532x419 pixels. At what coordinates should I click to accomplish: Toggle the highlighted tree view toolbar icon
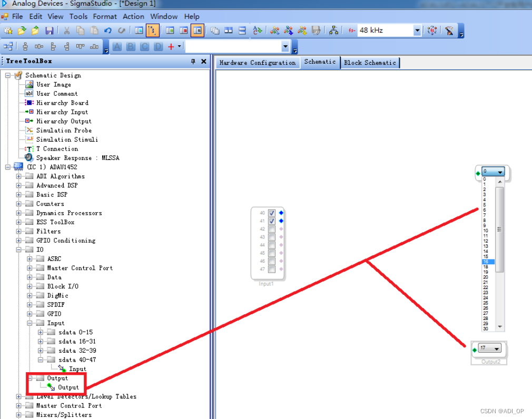click(153, 31)
